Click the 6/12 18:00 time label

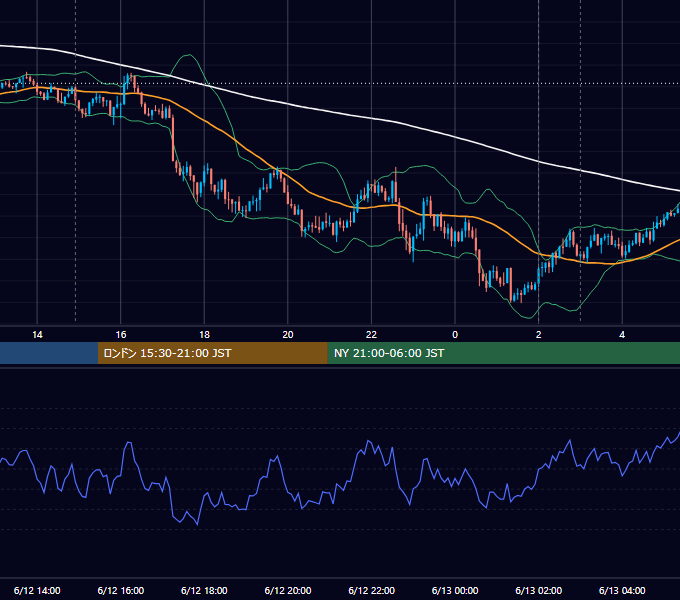[x=204, y=590]
